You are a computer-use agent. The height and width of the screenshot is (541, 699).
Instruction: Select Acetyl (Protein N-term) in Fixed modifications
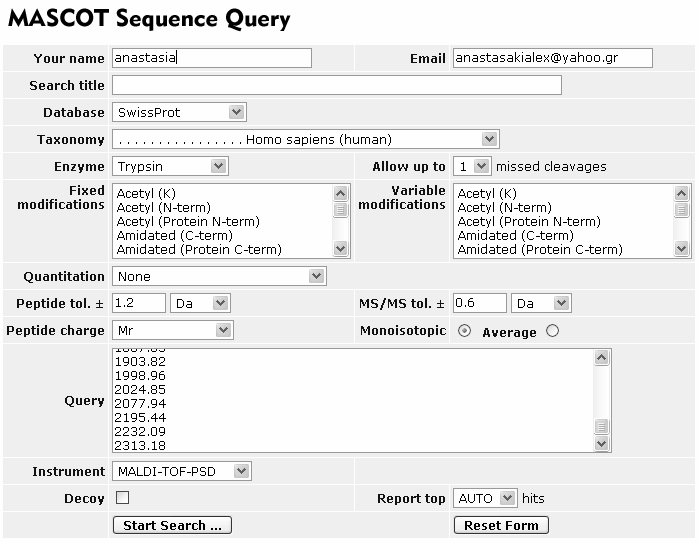pos(188,221)
